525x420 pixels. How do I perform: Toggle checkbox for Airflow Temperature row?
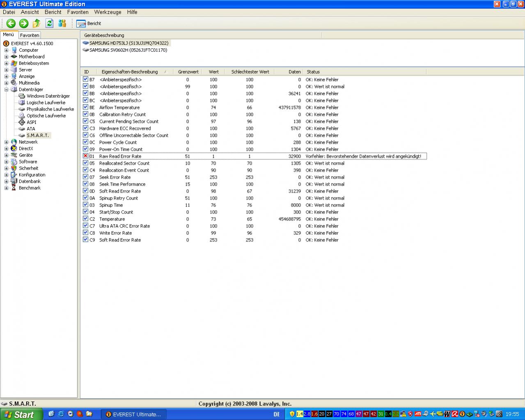[x=85, y=107]
